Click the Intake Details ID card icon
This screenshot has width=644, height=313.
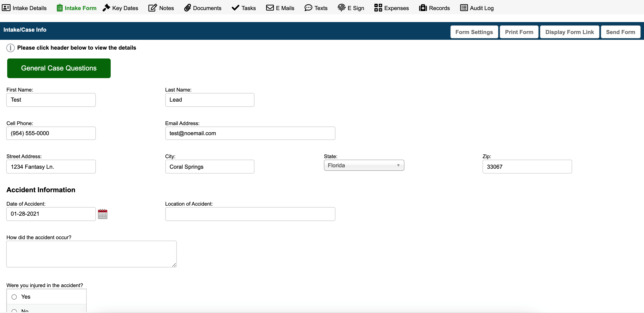point(6,8)
